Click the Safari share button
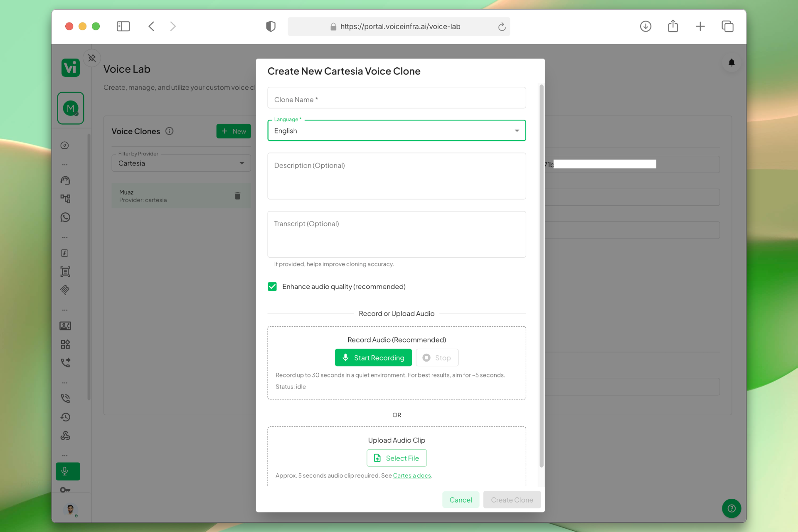Screen dimensions: 798x532 click(x=673, y=26)
